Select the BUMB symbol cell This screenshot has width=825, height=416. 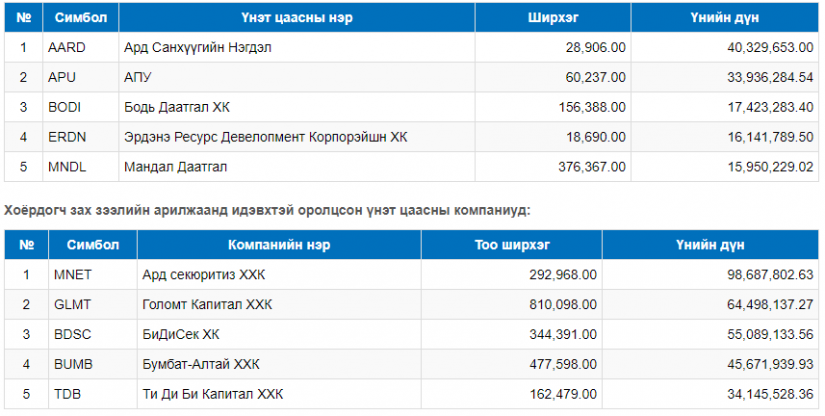93,364
